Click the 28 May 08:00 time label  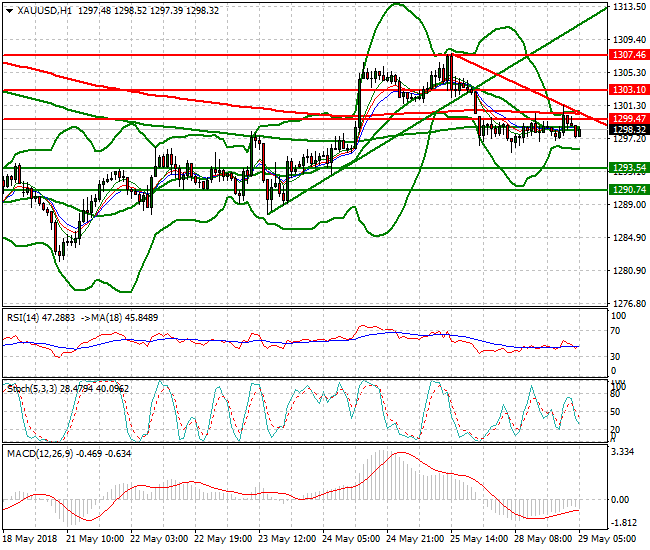click(x=543, y=539)
